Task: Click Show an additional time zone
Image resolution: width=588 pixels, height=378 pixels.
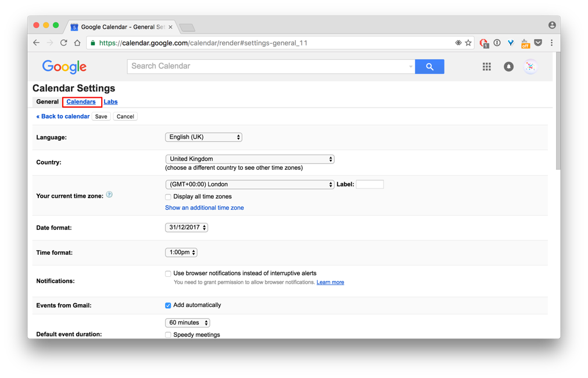Action: pos(205,208)
